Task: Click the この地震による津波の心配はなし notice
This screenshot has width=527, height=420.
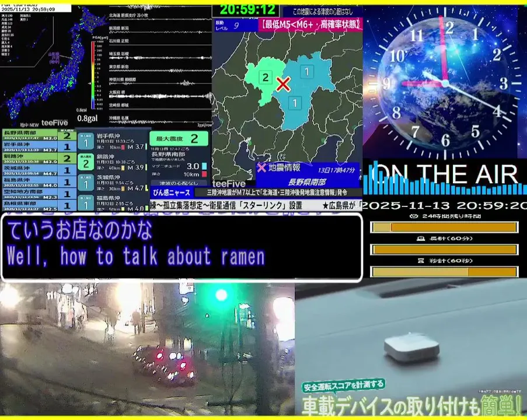Action: (x=322, y=12)
